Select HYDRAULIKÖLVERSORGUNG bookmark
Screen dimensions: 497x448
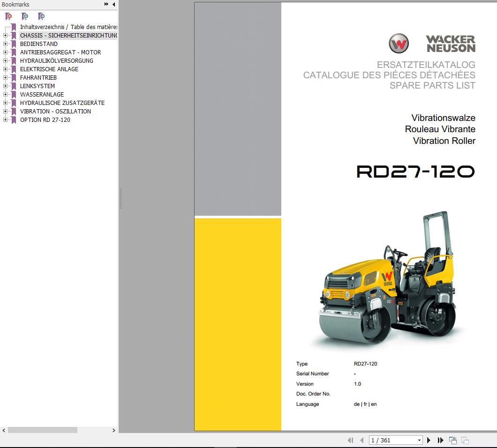(57, 60)
